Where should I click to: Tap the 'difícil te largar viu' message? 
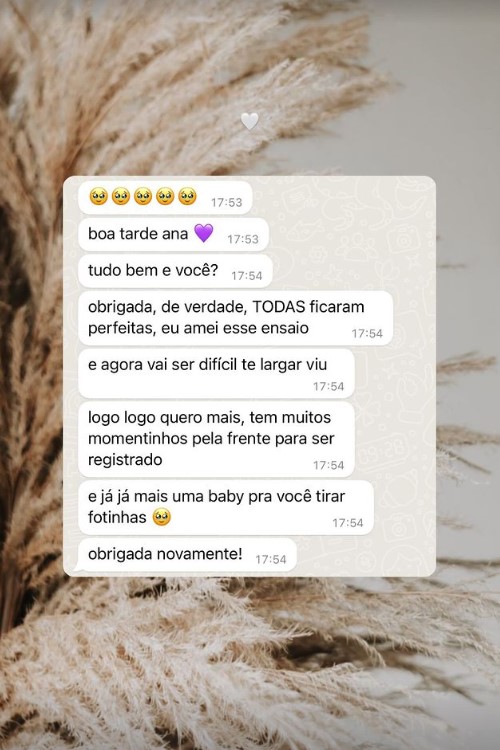(x=216, y=374)
